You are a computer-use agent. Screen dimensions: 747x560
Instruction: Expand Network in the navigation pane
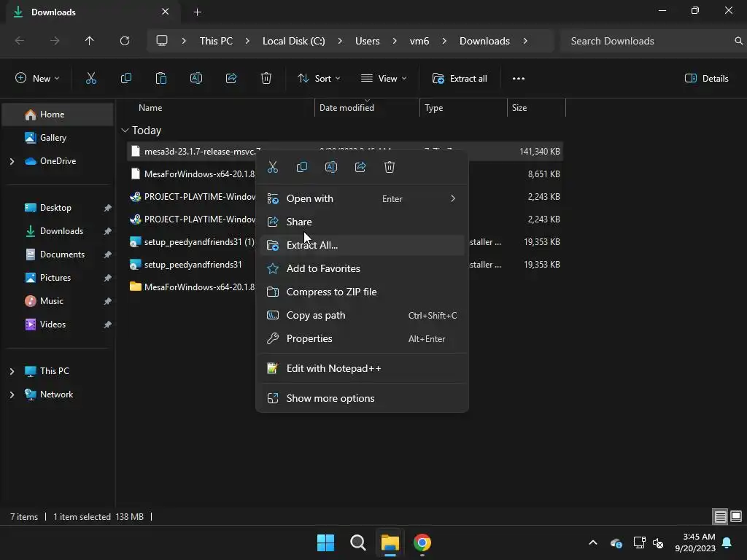pyautogui.click(x=12, y=394)
